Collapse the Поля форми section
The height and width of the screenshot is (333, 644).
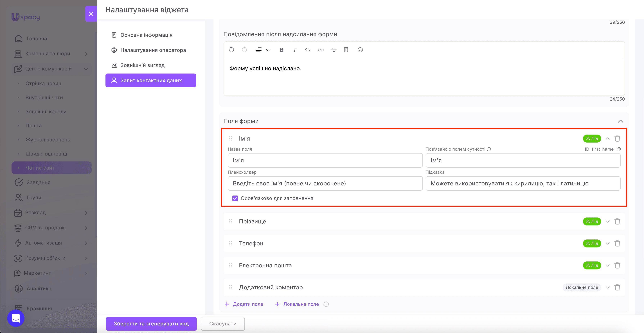[620, 121]
